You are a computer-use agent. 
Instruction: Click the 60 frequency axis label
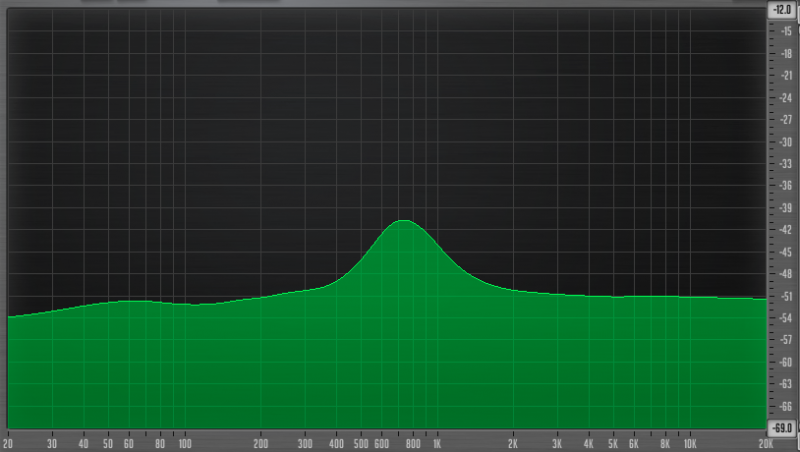point(128,443)
